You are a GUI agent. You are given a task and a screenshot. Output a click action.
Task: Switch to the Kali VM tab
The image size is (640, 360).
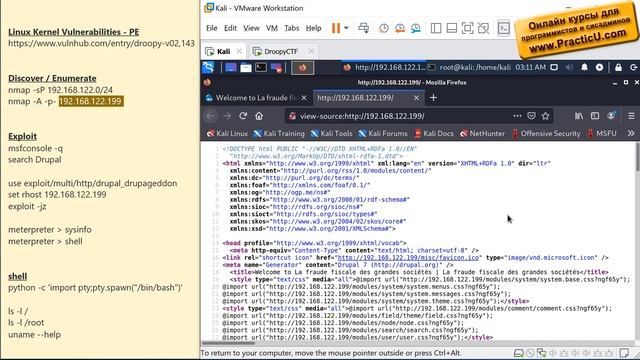224,51
